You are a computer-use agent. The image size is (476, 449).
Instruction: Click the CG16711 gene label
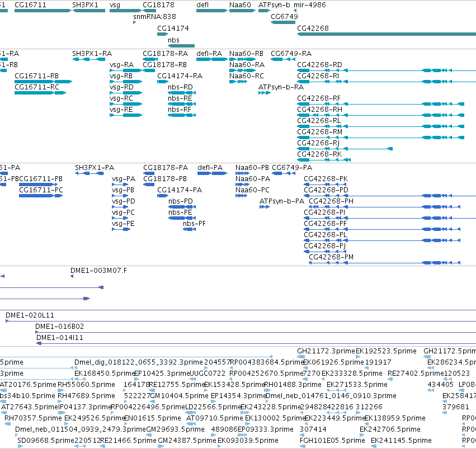(30, 5)
